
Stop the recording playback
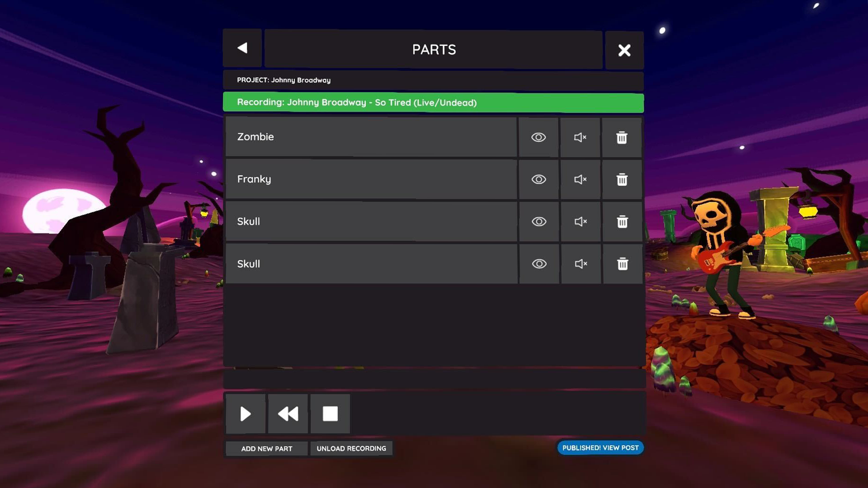pos(330,414)
